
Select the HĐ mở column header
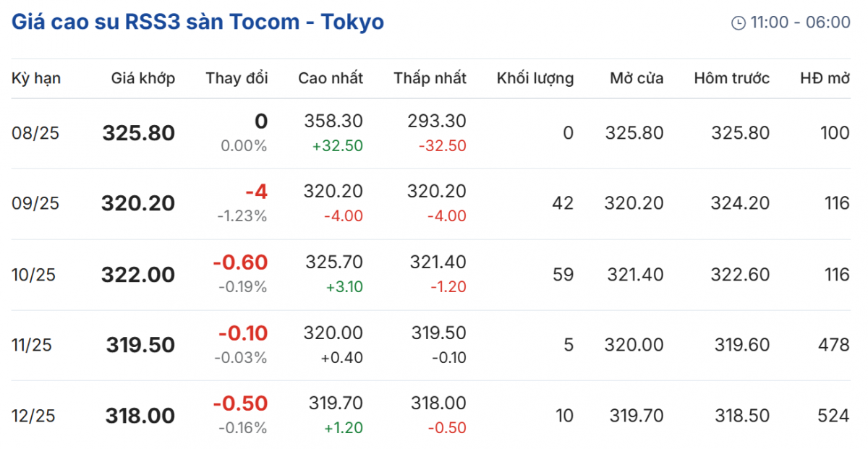[825, 78]
